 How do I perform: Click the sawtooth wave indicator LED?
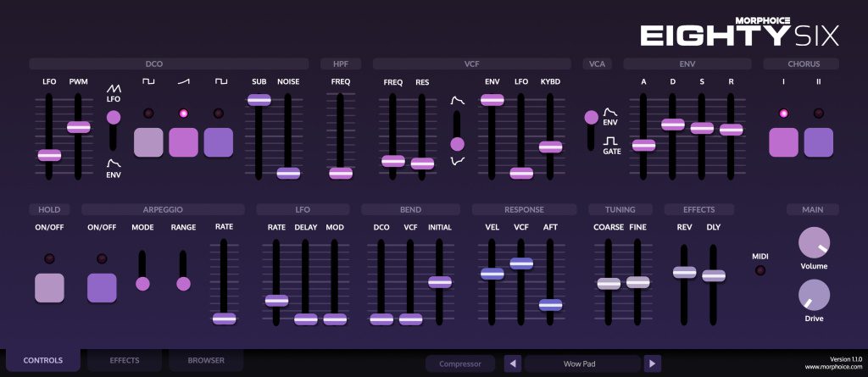point(183,114)
